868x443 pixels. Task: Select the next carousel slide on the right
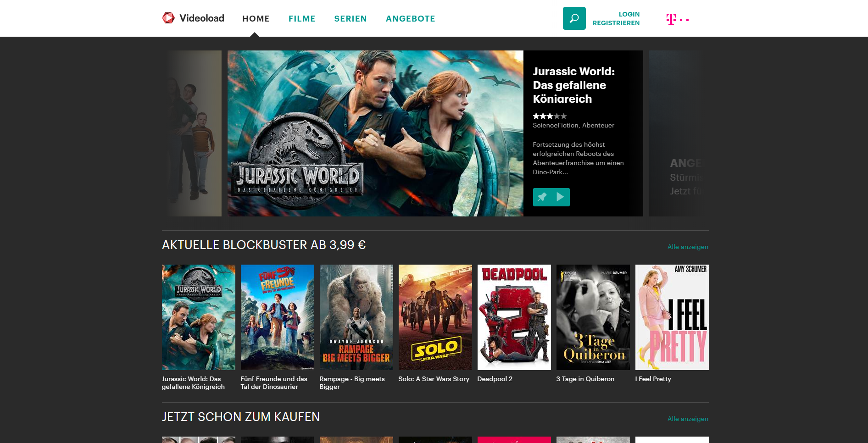pyautogui.click(x=678, y=133)
